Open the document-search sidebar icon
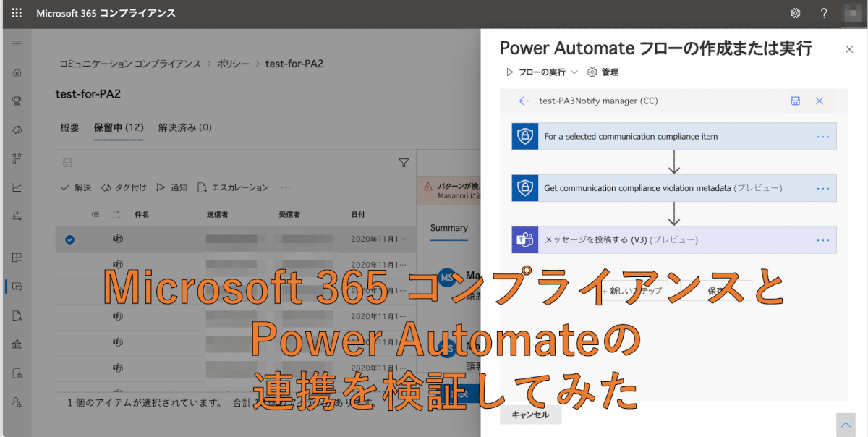The image size is (868, 437). coord(17,315)
